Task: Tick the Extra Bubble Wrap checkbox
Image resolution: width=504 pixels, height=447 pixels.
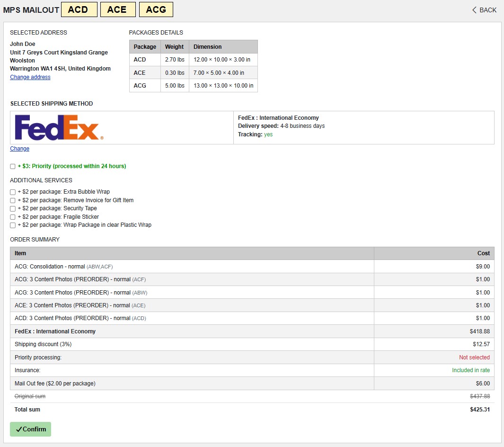Action: pyautogui.click(x=13, y=192)
